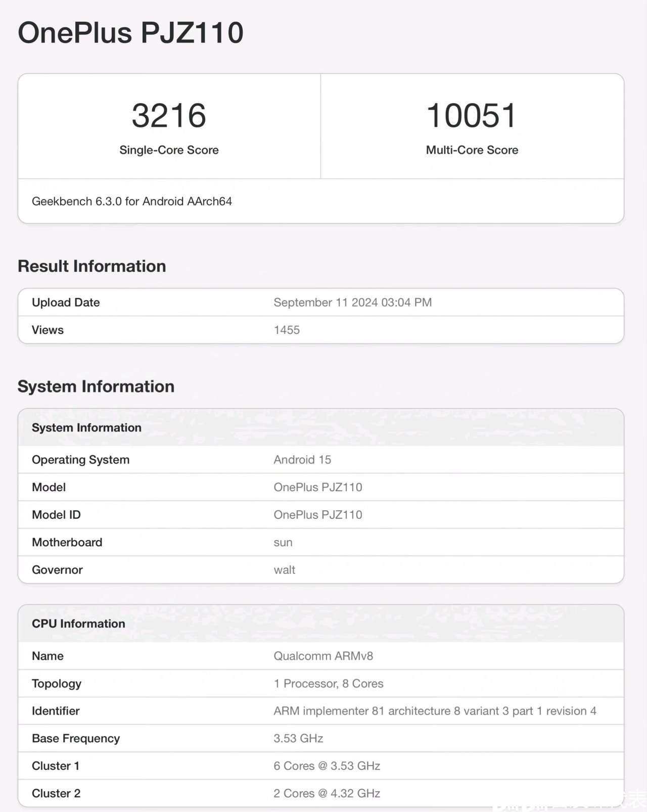
Task: Click the Views label
Action: click(x=48, y=330)
